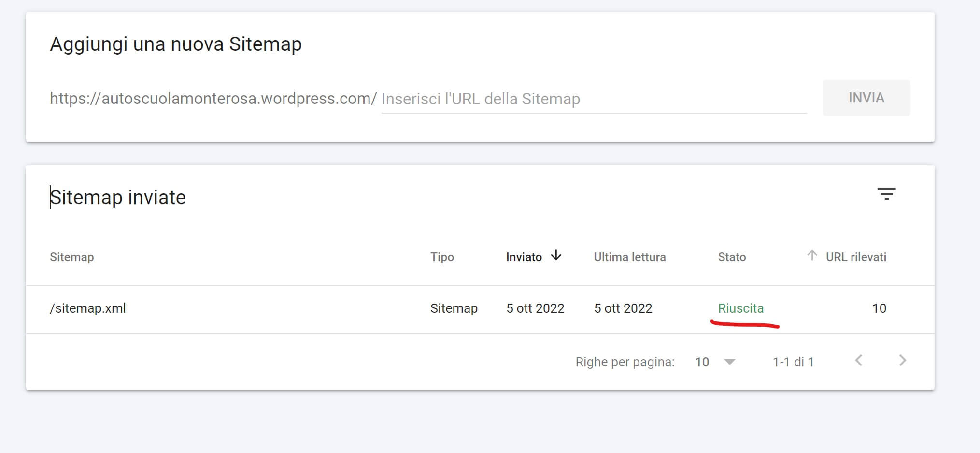Screen dimensions: 980x453
Task: Click the detected URL count 10 in row
Action: [879, 308]
